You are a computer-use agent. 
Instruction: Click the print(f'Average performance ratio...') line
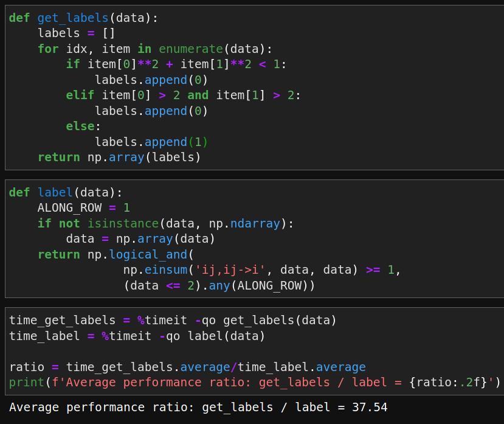pyautogui.click(x=255, y=383)
